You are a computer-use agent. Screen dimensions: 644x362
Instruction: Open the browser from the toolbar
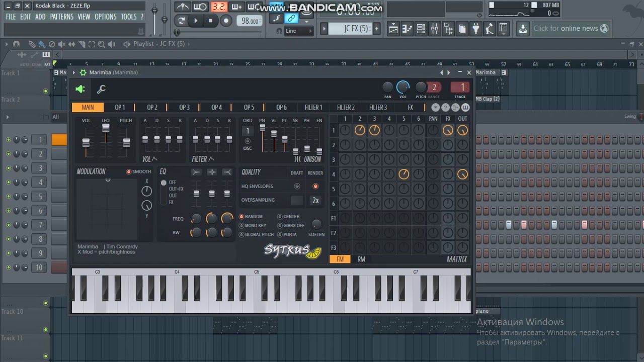coord(448,29)
